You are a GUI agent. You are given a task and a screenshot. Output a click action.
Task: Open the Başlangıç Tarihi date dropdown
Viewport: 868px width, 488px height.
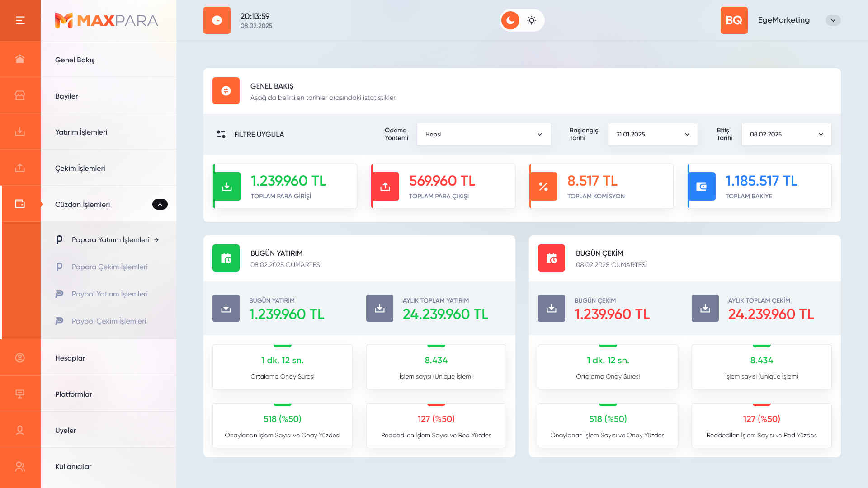[652, 134]
